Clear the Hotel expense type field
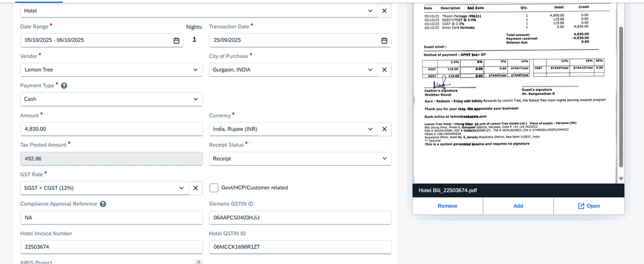644x264 pixels. tap(384, 11)
